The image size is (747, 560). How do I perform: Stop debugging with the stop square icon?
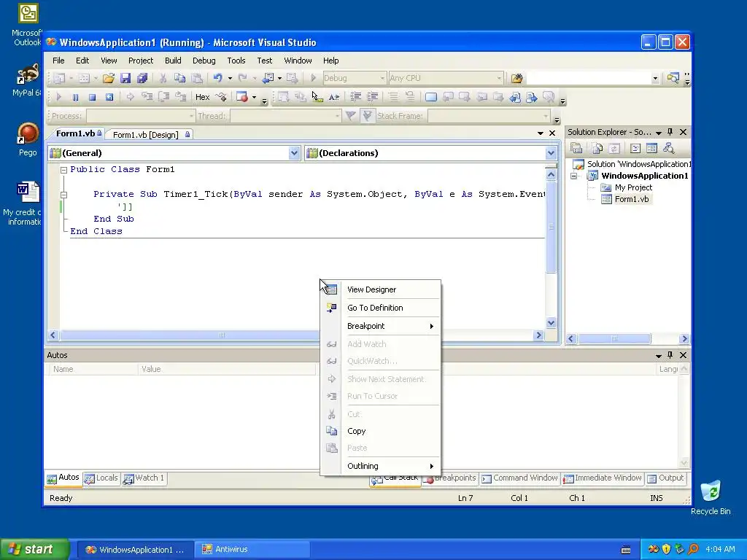tap(93, 97)
